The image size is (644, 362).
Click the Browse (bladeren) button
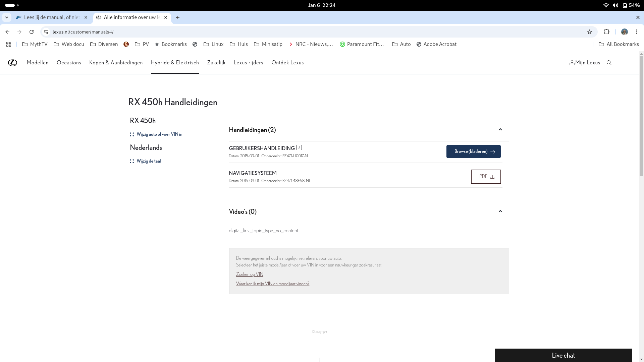(473, 152)
